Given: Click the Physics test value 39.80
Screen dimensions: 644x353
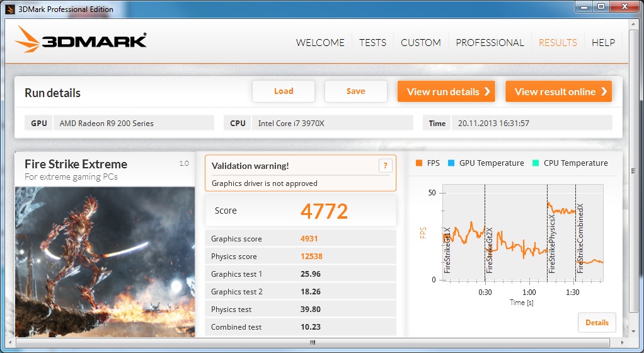Looking at the screenshot, I should point(311,310).
